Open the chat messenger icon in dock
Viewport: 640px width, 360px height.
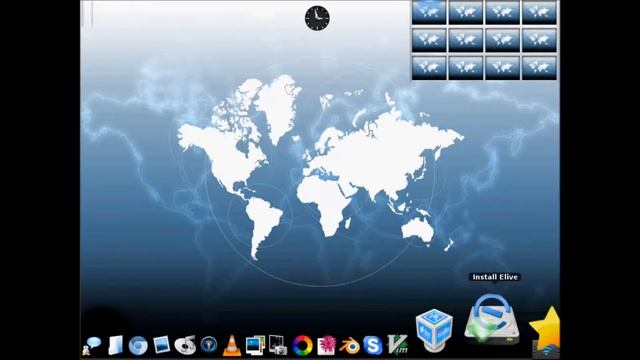pyautogui.click(x=92, y=346)
